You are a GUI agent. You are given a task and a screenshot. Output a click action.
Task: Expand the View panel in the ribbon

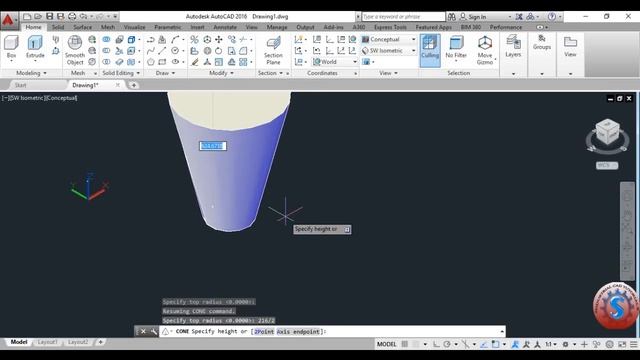[x=388, y=73]
